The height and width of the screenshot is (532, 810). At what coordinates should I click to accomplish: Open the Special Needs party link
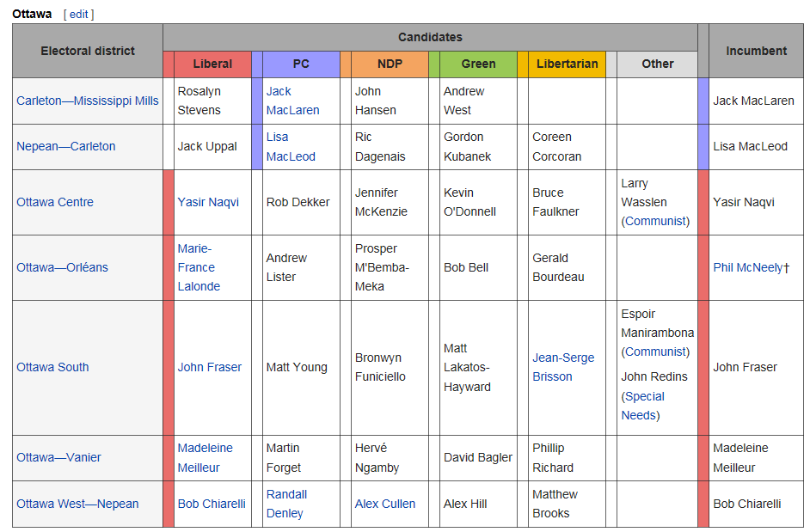[x=642, y=406]
